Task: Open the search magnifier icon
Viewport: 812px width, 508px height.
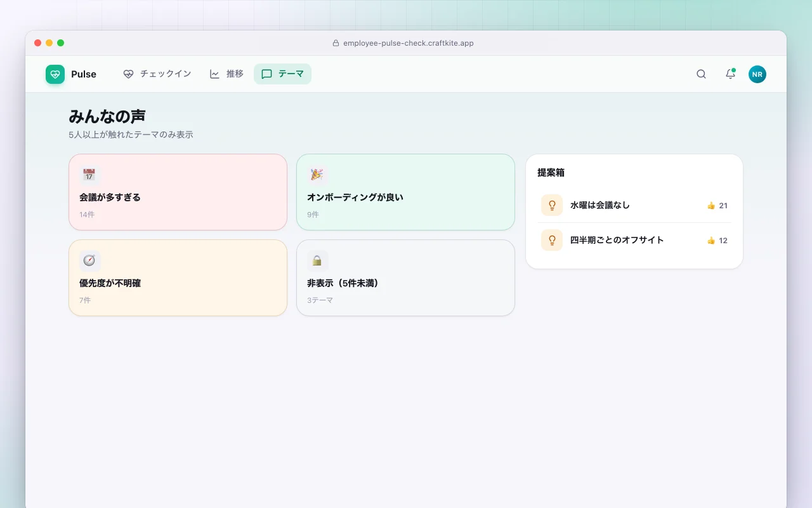Action: point(701,74)
